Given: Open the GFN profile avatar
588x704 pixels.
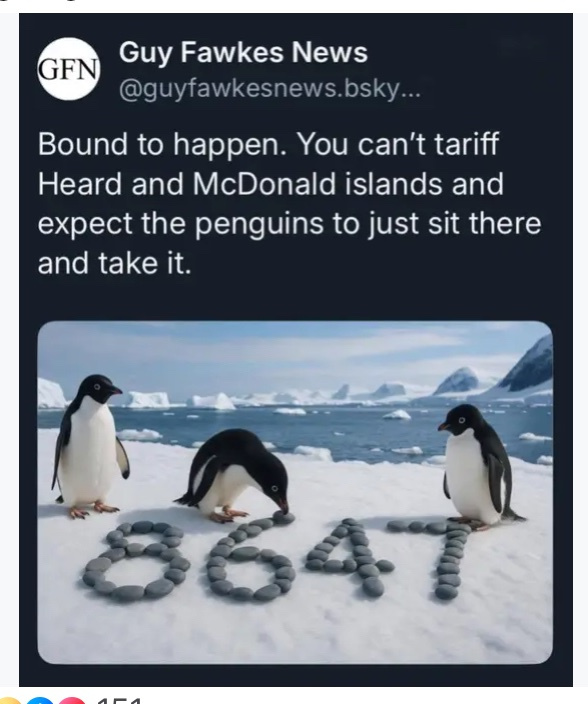Looking at the screenshot, I should tap(68, 69).
